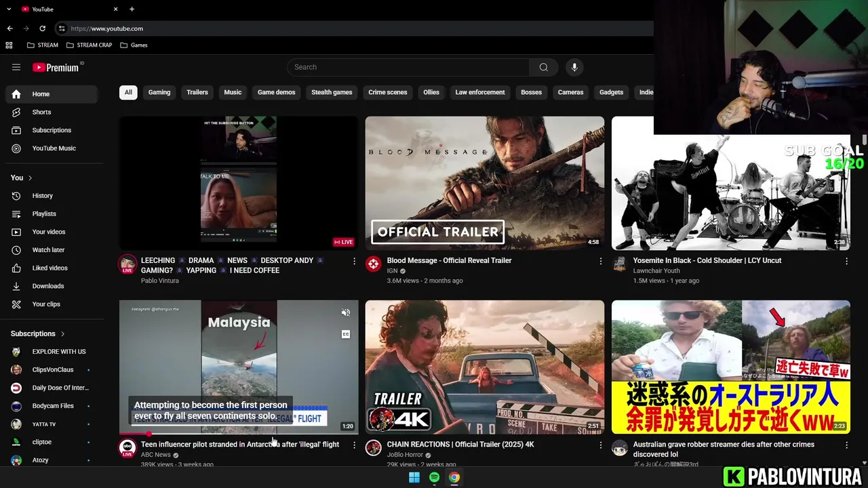Image resolution: width=868 pixels, height=488 pixels.
Task: Open options menu for CHAIN REACTIONS trailer
Action: [600, 445]
